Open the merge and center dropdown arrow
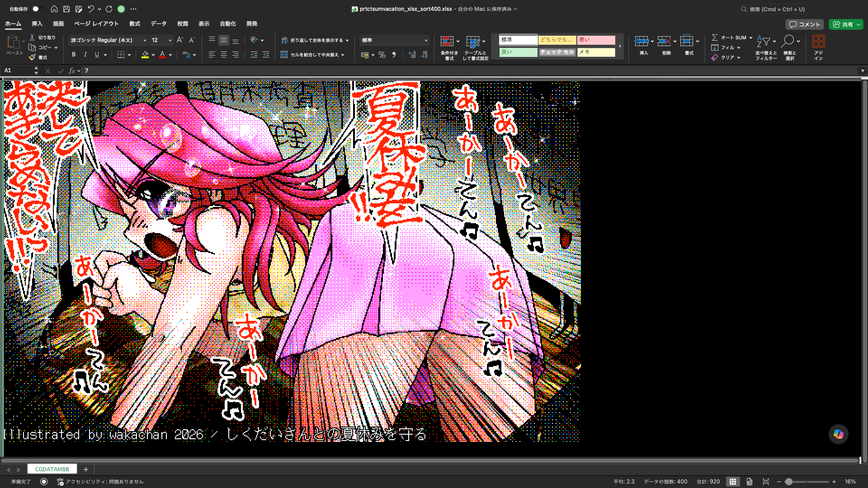868x488 pixels. pyautogui.click(x=343, y=55)
